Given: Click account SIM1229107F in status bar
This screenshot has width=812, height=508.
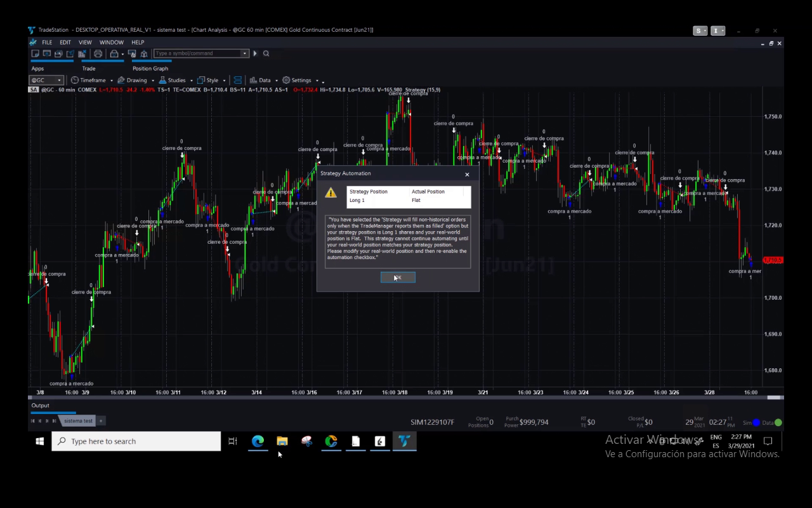Looking at the screenshot, I should (433, 422).
